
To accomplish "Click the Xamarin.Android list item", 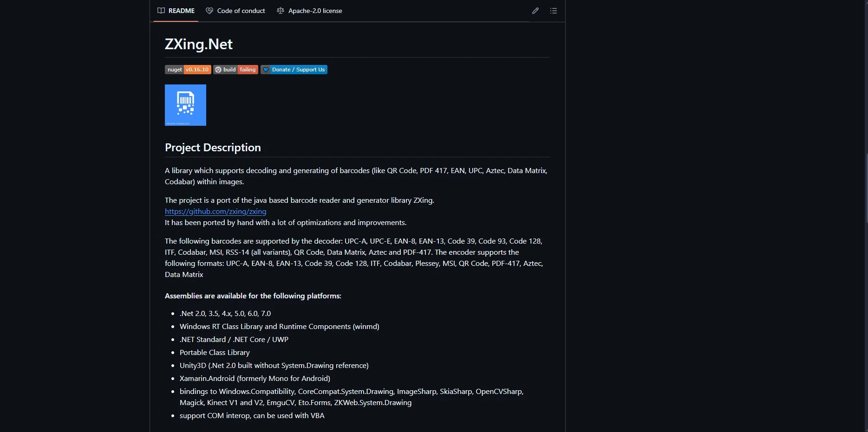I will click(255, 379).
